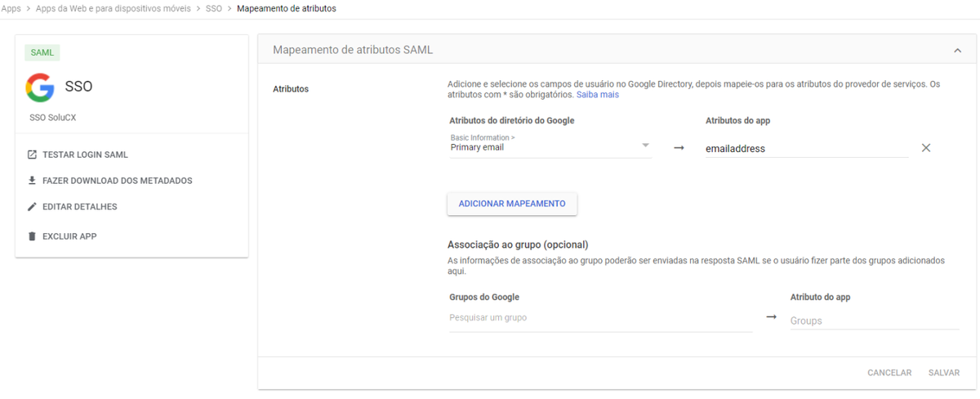Image resolution: width=980 pixels, height=399 pixels.
Task: Click the trash icon to delete app
Action: (32, 236)
